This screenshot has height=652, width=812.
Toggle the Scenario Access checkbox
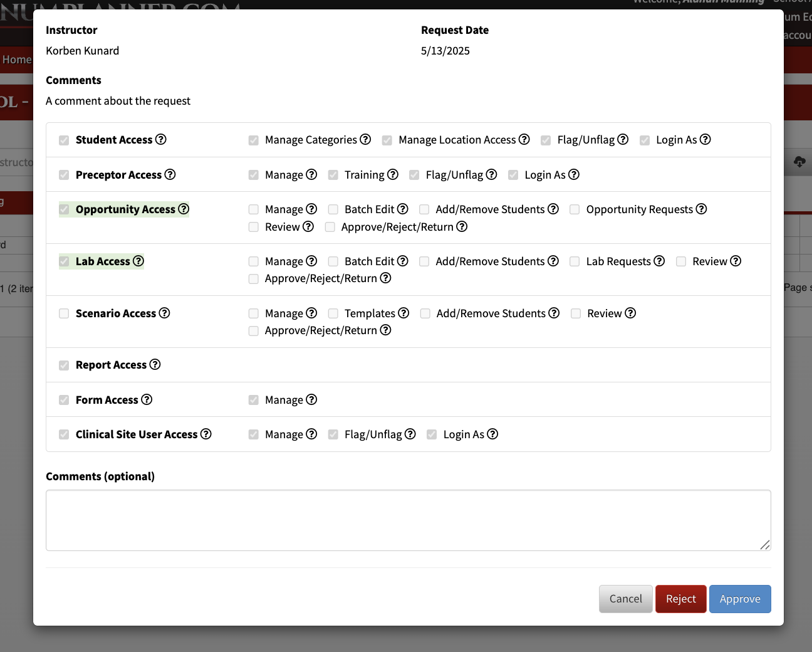(x=64, y=313)
